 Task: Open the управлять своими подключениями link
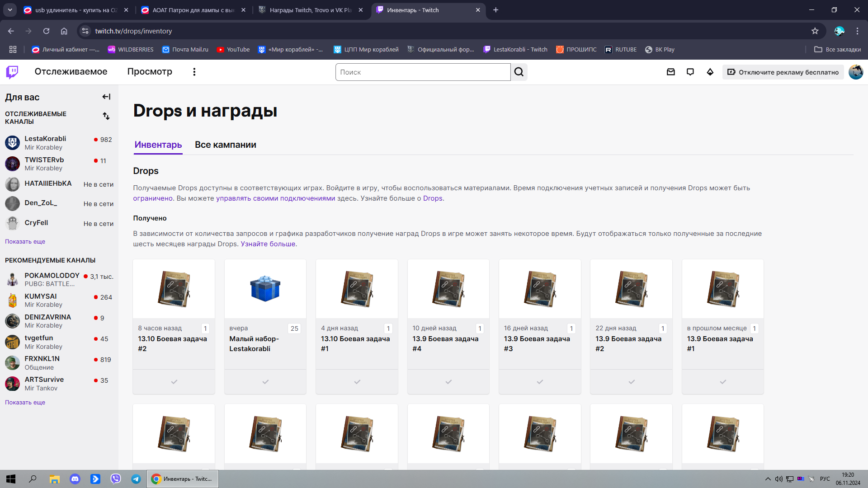coord(275,198)
